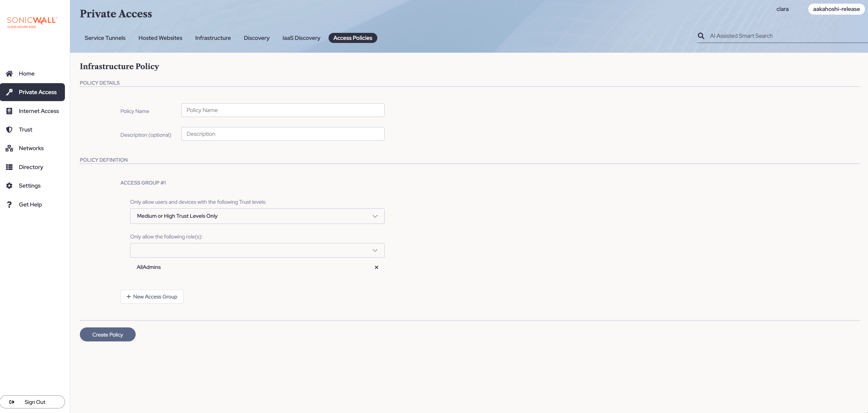Click the magnifier icon in Smart Search
Image resolution: width=868 pixels, height=413 pixels.
701,36
